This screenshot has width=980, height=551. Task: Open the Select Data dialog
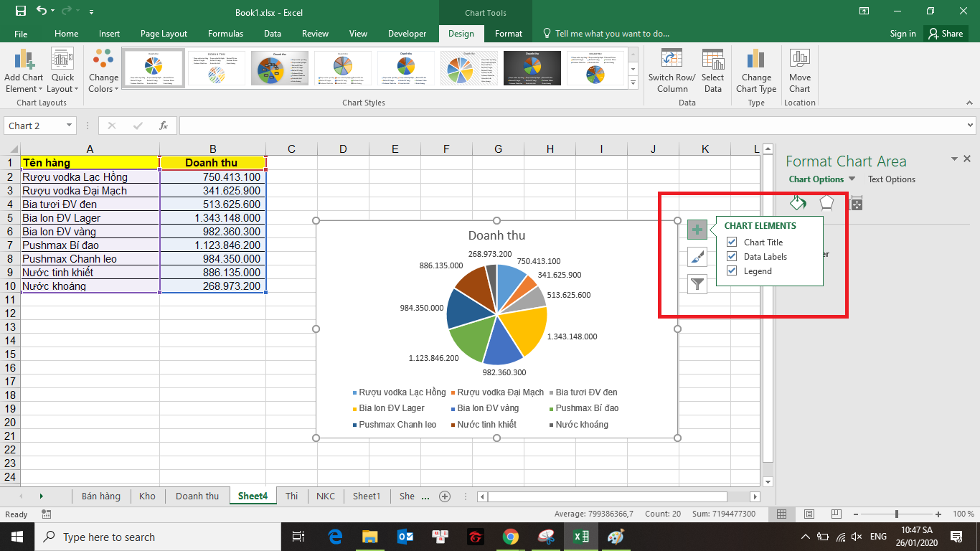tap(712, 61)
